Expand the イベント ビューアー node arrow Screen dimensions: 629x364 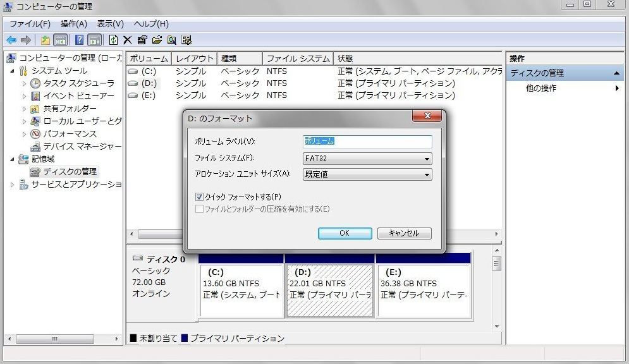24,96
